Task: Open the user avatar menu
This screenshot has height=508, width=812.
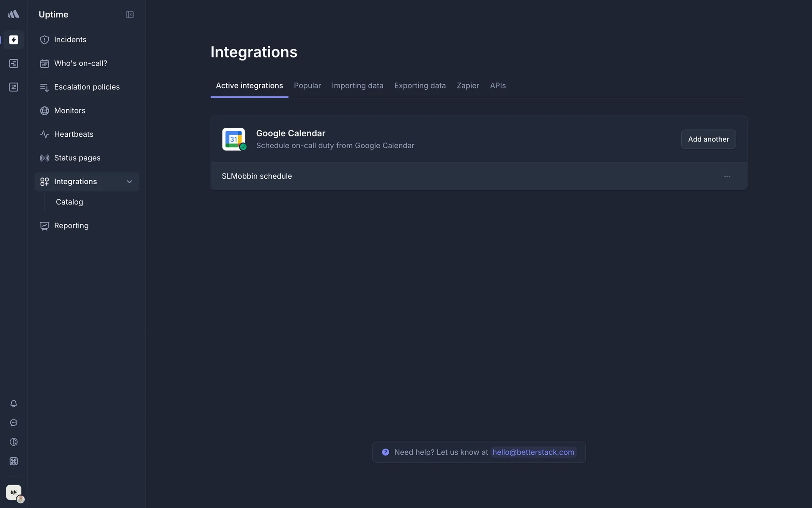Action: tap(14, 493)
